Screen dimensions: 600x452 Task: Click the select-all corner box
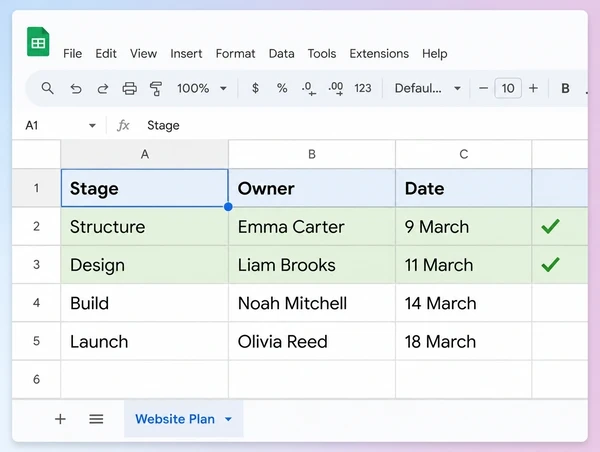tap(36, 154)
